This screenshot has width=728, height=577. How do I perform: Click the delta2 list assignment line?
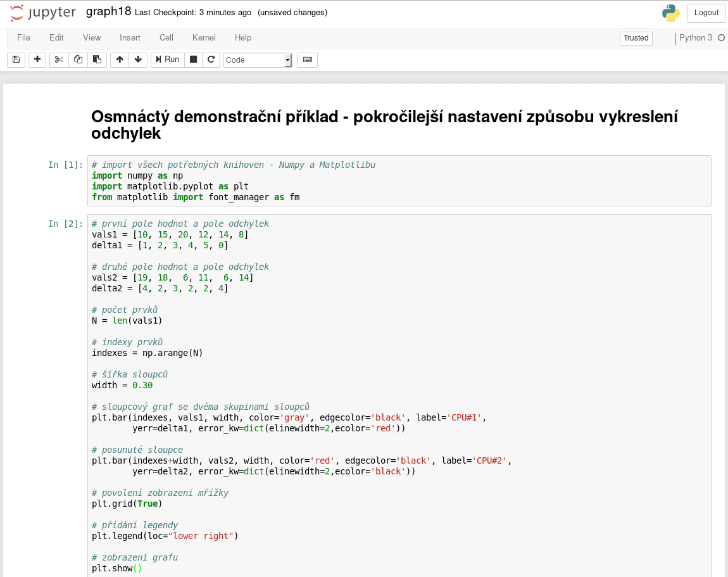pos(160,289)
